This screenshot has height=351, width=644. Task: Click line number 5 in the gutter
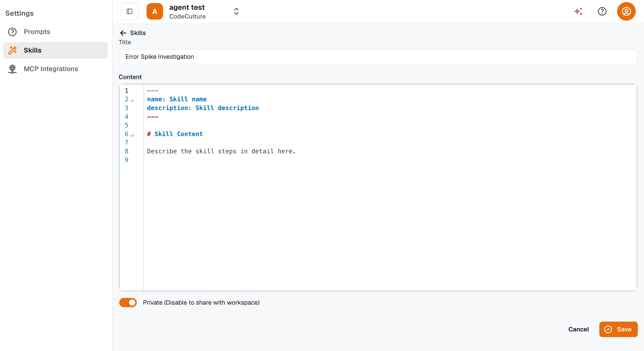pyautogui.click(x=126, y=125)
